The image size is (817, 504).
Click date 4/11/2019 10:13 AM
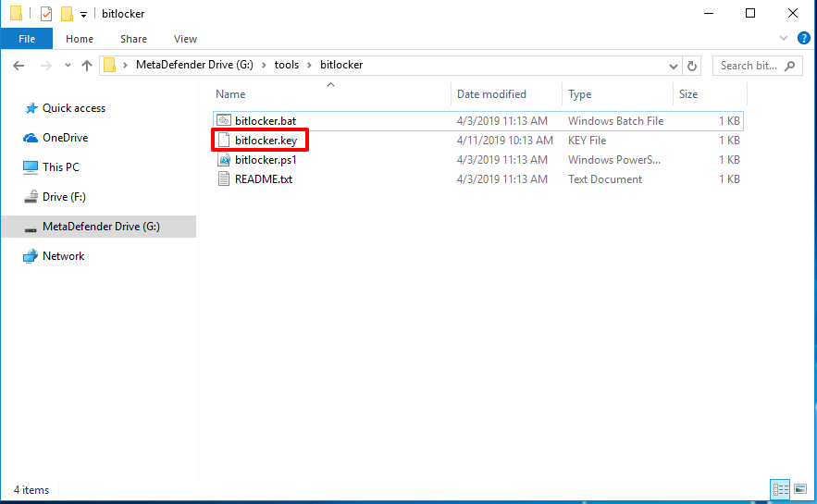504,140
